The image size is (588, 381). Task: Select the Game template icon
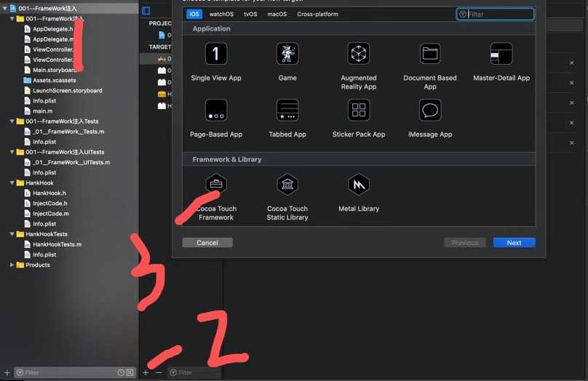pos(287,54)
